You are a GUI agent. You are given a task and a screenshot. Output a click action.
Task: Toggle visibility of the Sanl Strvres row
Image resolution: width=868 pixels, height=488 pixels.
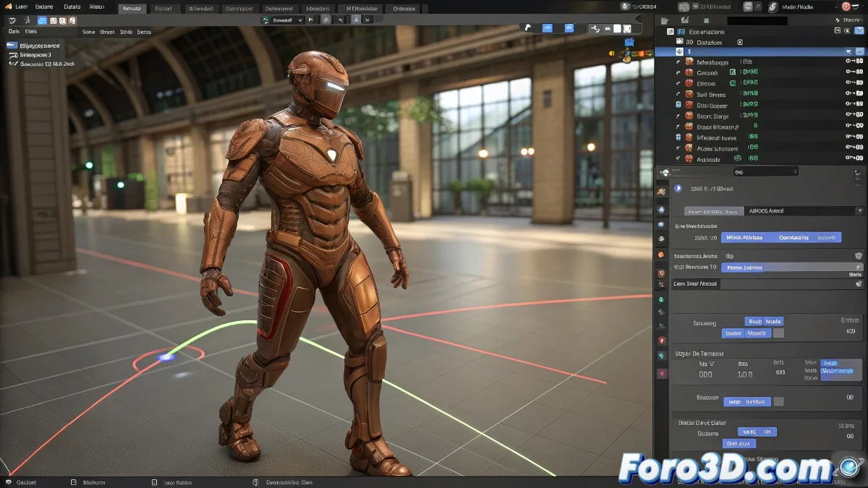pos(849,94)
